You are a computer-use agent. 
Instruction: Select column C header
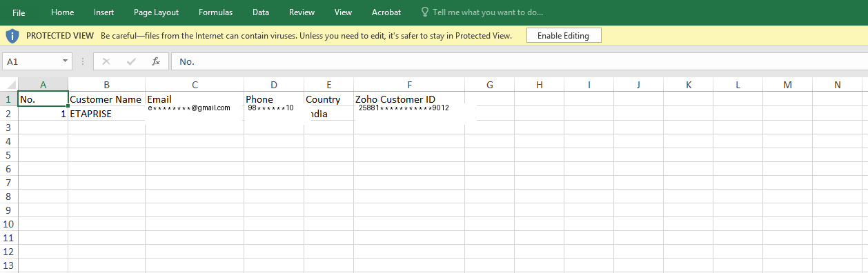pyautogui.click(x=195, y=85)
